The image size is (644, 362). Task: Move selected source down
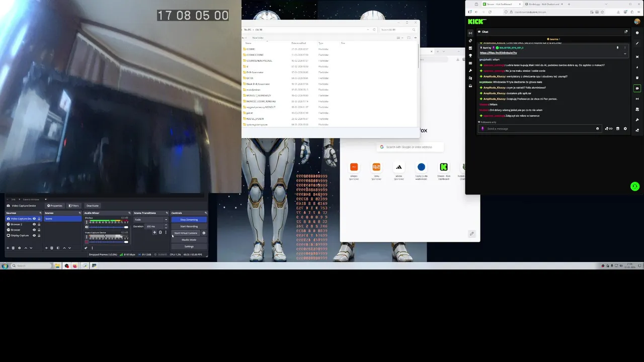[x=31, y=248]
